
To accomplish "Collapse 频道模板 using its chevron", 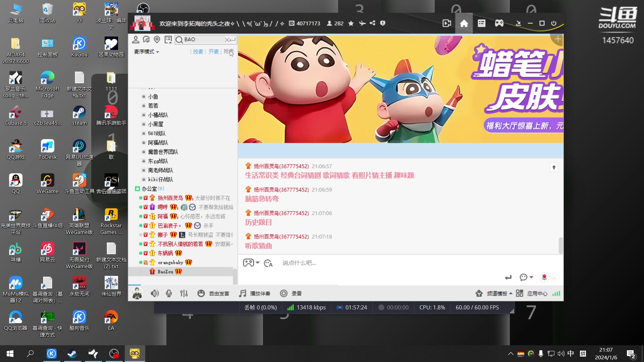I will 511,293.
